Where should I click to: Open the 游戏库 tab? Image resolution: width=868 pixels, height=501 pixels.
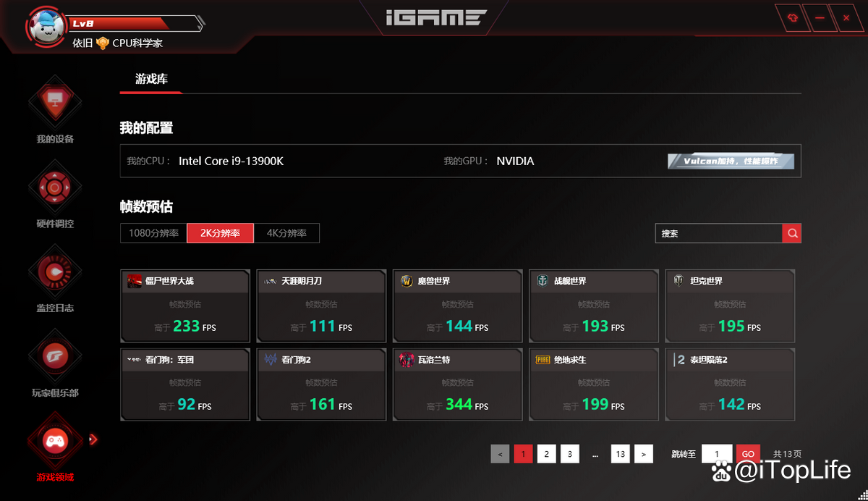click(x=151, y=80)
